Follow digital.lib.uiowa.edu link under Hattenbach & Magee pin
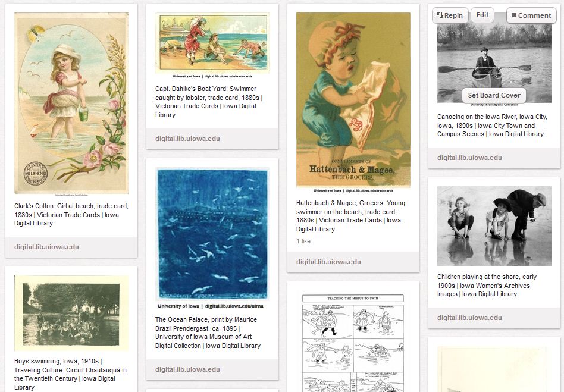 pyautogui.click(x=329, y=262)
